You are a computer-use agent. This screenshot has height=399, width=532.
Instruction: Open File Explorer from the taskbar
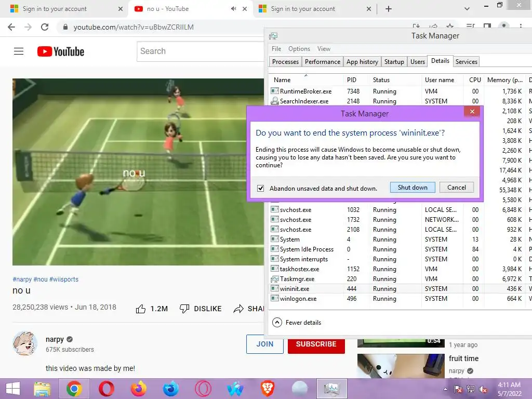coord(42,389)
